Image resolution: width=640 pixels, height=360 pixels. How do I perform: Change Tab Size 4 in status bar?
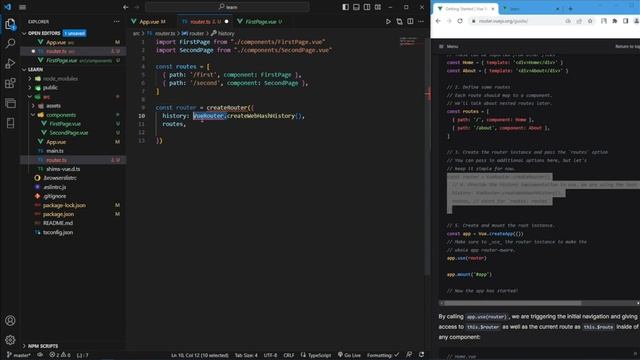[246, 355]
